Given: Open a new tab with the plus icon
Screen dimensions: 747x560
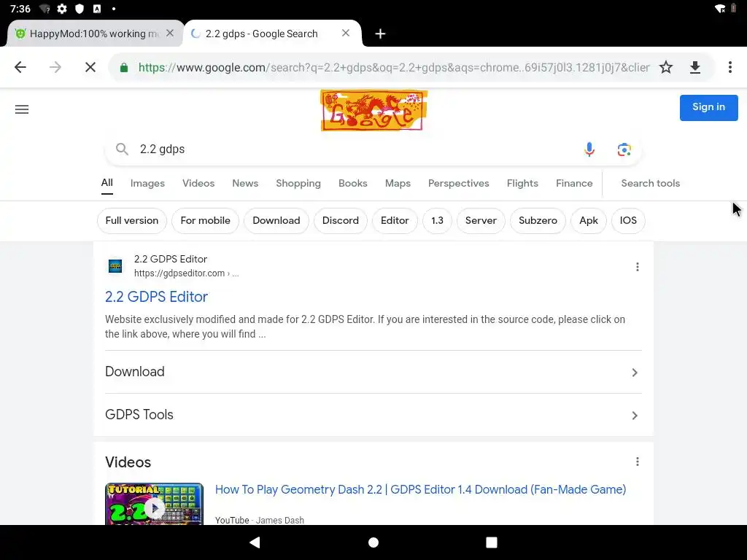Looking at the screenshot, I should click(380, 34).
